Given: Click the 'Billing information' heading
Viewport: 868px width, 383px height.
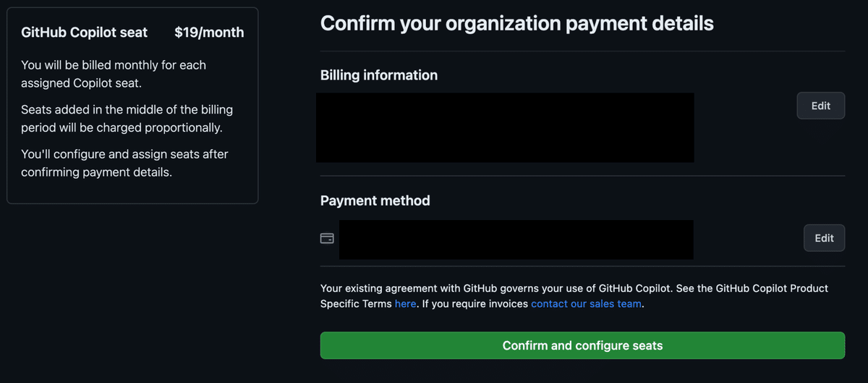Looking at the screenshot, I should tap(379, 75).
